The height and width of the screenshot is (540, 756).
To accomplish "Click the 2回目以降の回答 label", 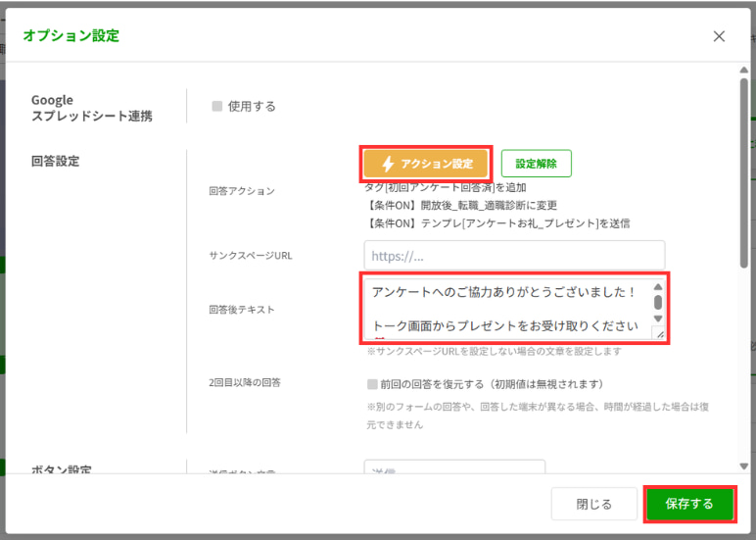I will (245, 382).
